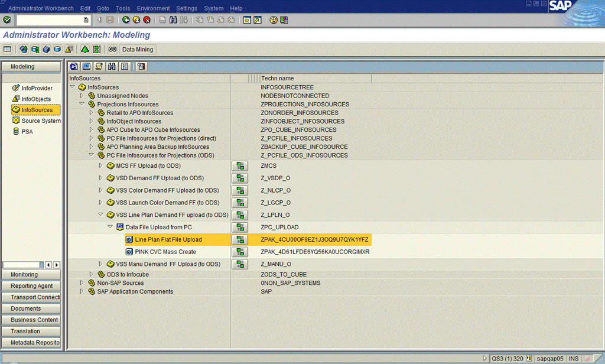Collapse the Projections Infosources node
The width and height of the screenshot is (605, 364).
pyautogui.click(x=82, y=104)
